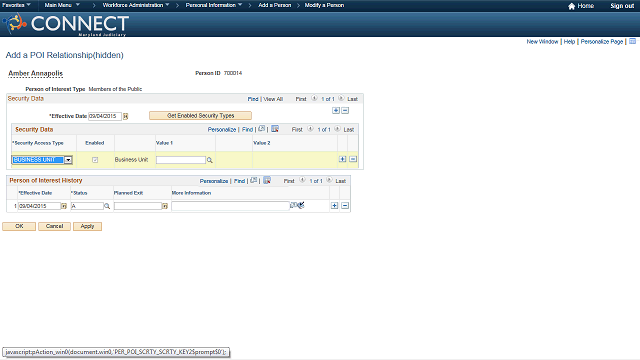The width and height of the screenshot is (640, 360).
Task: Click into the Value 1 input field
Action: [181, 160]
